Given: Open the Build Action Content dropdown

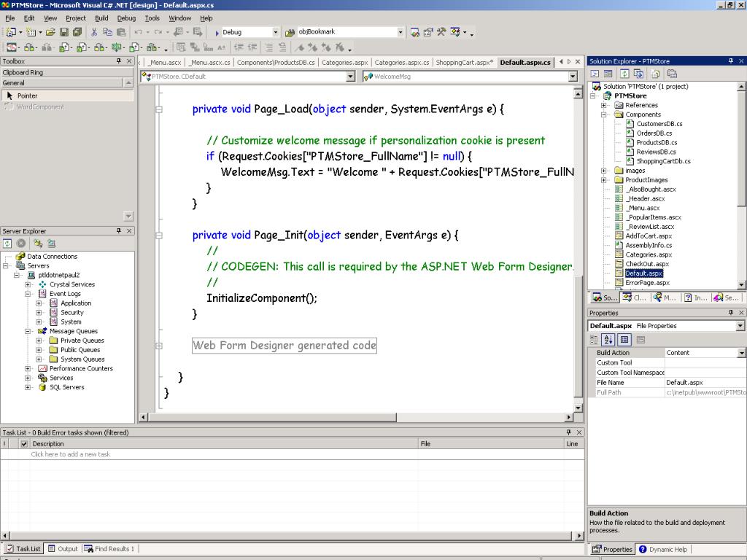Looking at the screenshot, I should click(742, 353).
